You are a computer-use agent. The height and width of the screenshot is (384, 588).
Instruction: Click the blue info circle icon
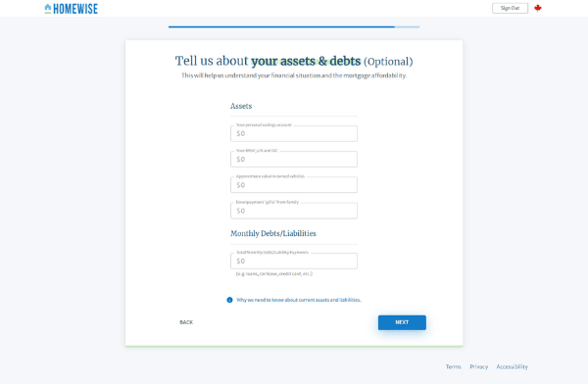coord(229,300)
